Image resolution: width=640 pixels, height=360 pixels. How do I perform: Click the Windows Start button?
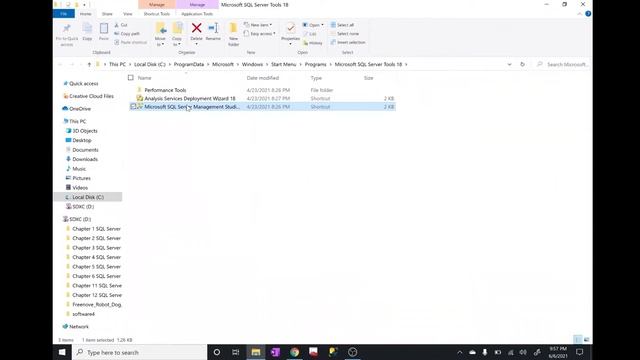[x=62, y=352]
